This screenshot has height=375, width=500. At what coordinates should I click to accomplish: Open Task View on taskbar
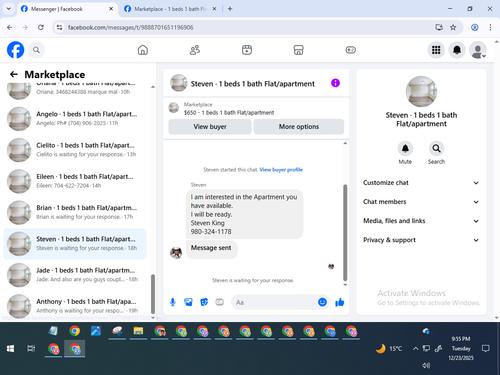tap(31, 349)
